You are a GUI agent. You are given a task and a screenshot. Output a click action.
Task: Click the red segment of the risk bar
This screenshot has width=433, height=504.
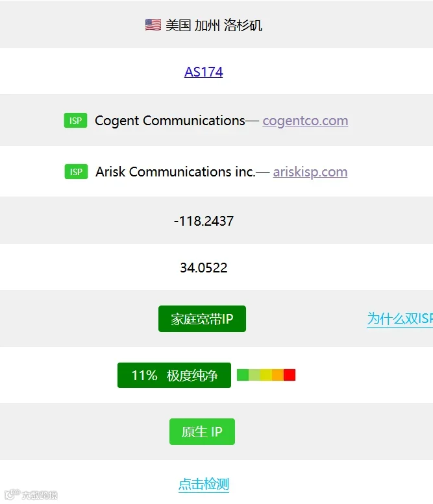pos(290,375)
